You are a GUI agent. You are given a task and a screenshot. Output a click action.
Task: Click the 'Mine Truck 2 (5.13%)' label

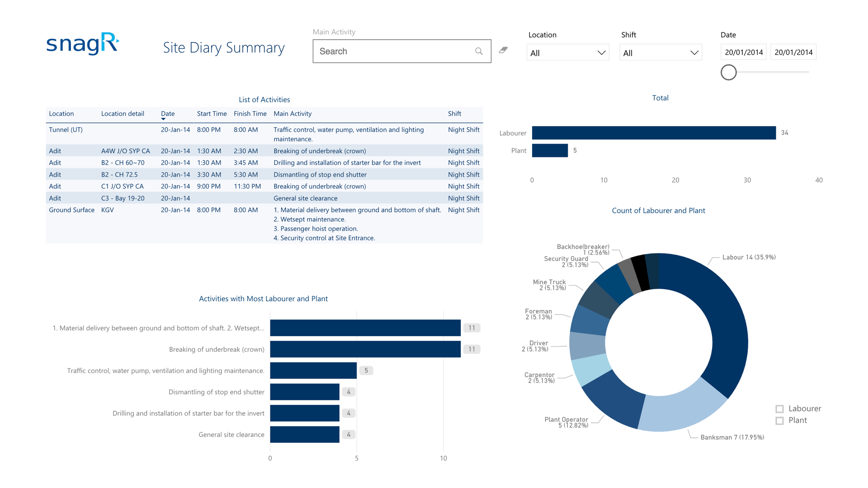pyautogui.click(x=549, y=285)
